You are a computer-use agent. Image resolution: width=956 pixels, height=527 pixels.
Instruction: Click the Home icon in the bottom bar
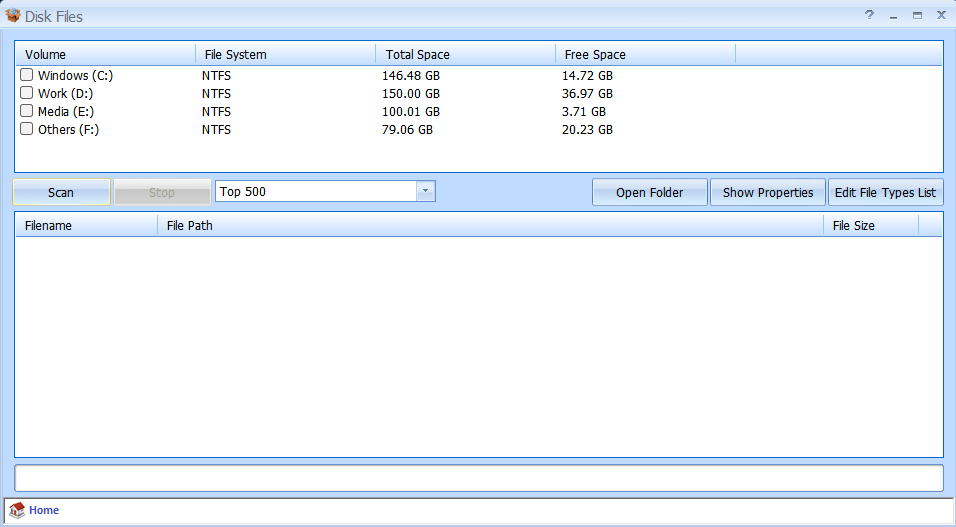point(16,511)
